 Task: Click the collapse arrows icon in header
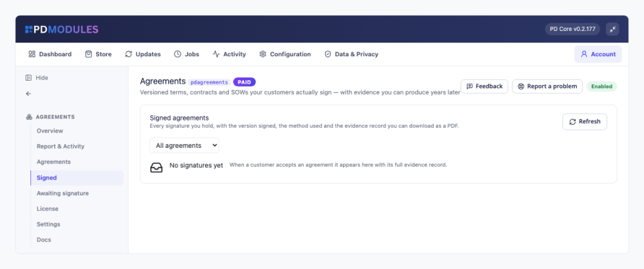click(612, 29)
